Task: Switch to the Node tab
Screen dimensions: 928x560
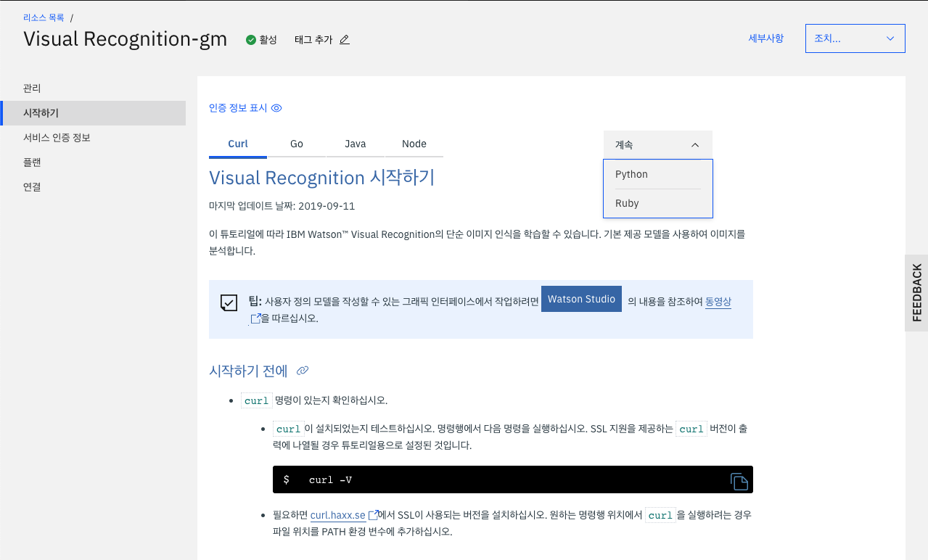Action: point(414,144)
